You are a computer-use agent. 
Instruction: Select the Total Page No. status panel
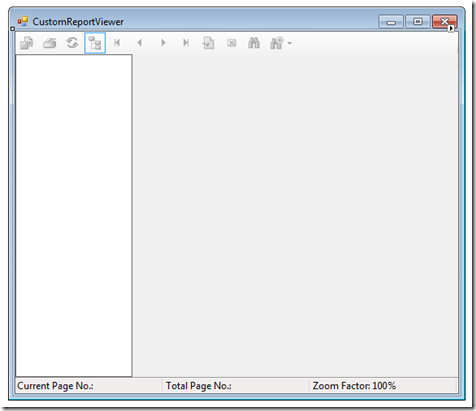pos(236,386)
